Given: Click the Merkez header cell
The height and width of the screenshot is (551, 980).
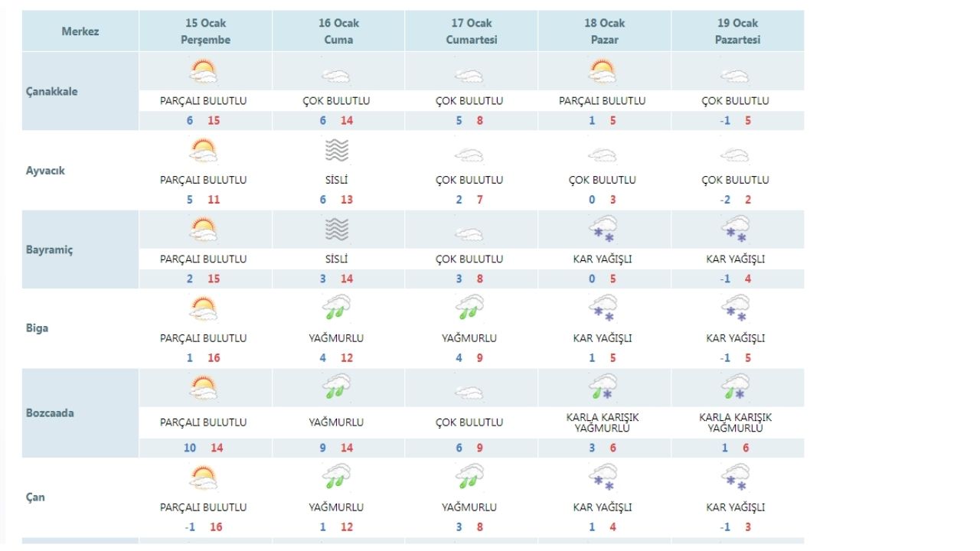Looking at the screenshot, I should [x=80, y=31].
